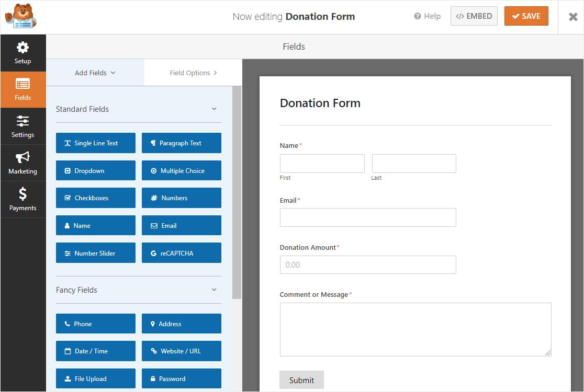Open the Setup panel gear icon
Screen dimensions: 584x392
click(x=23, y=48)
